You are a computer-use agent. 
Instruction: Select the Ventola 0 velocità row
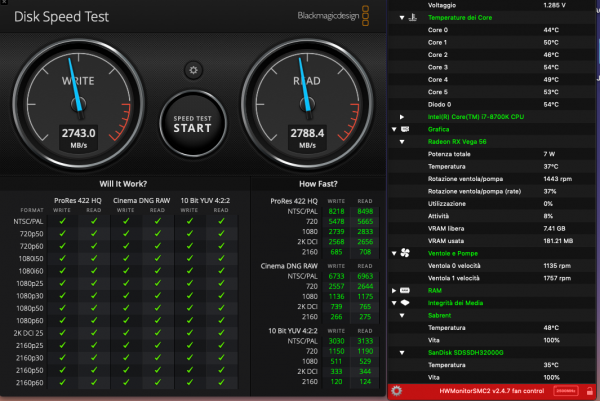[x=492, y=266]
